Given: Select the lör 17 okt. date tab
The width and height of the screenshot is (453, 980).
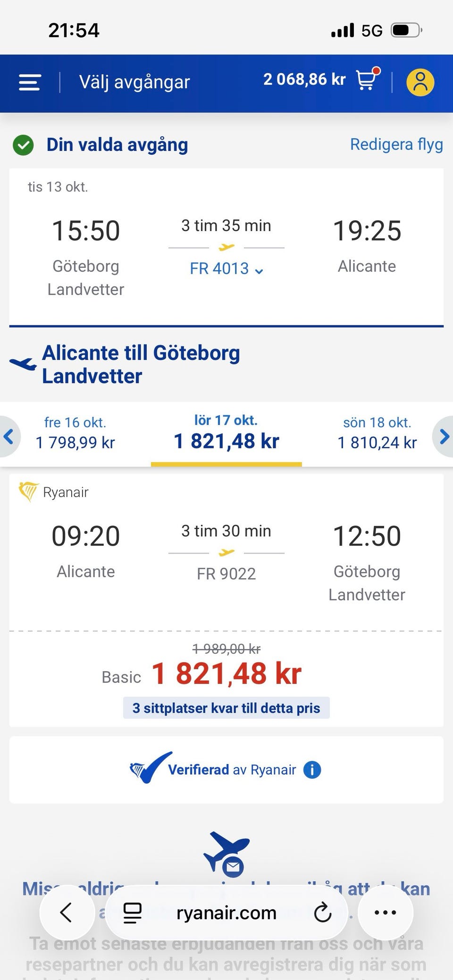Looking at the screenshot, I should [226, 433].
